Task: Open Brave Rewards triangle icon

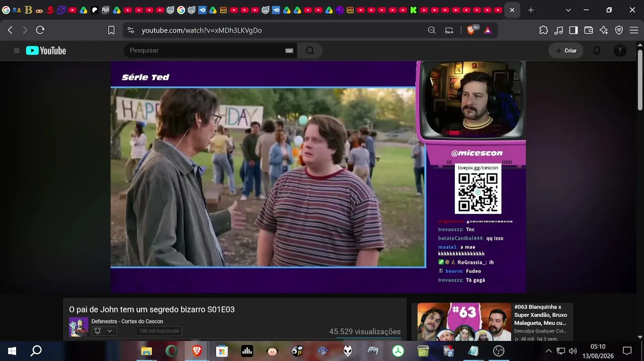Action: pyautogui.click(x=487, y=30)
